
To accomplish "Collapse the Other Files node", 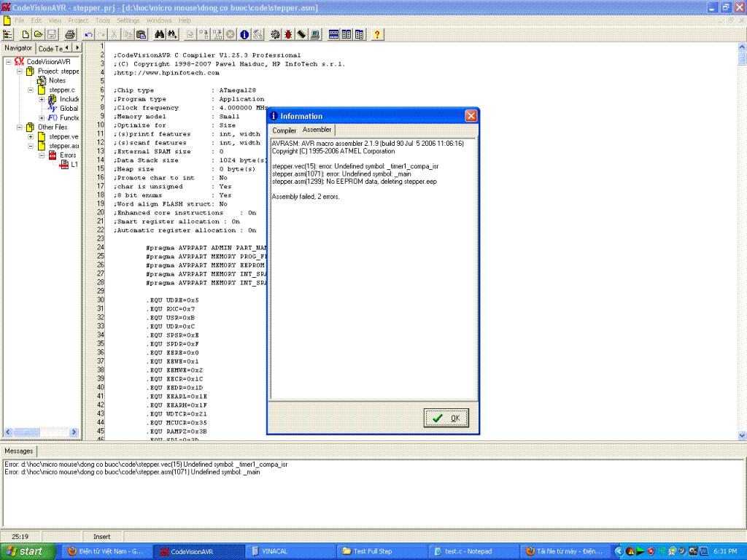I will click(x=20, y=127).
